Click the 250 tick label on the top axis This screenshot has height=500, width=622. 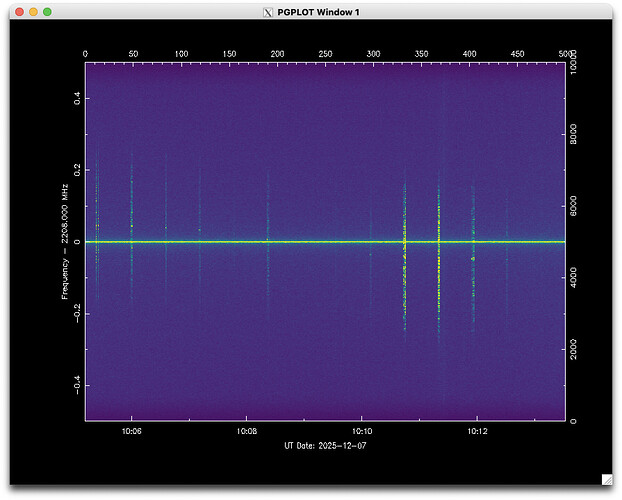(325, 54)
